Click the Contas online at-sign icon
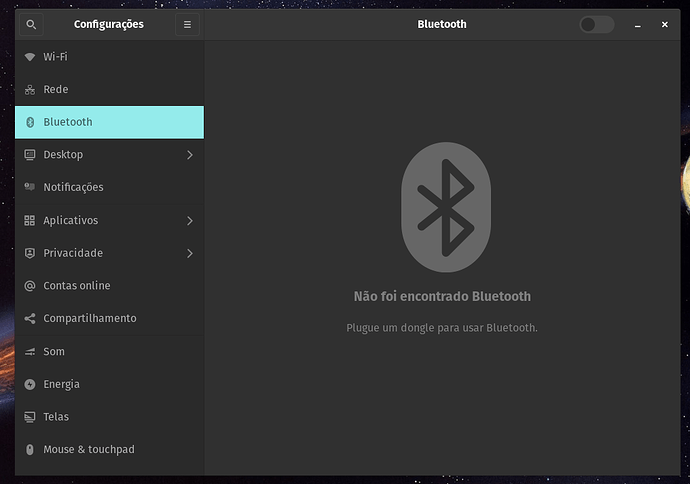 click(x=30, y=286)
